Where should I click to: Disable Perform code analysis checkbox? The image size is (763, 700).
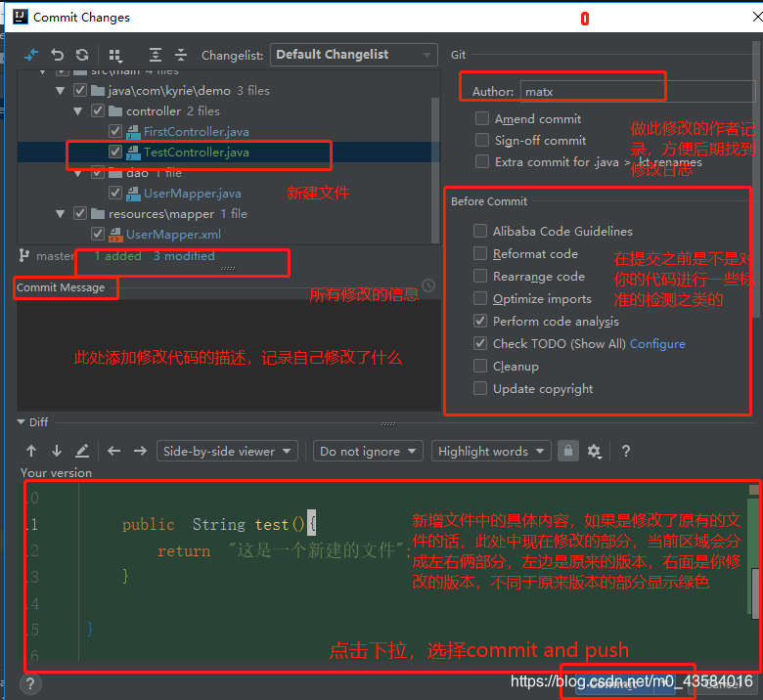click(479, 321)
